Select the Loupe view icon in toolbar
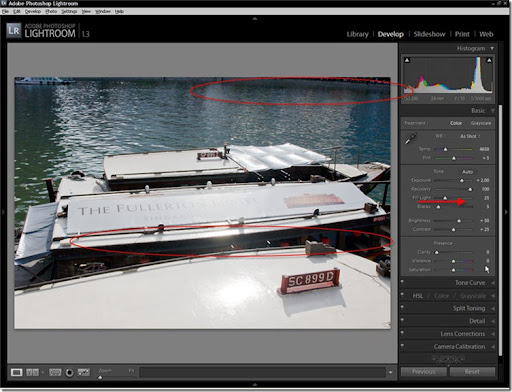Image resolution: width=512 pixels, height=392 pixels. (x=16, y=372)
